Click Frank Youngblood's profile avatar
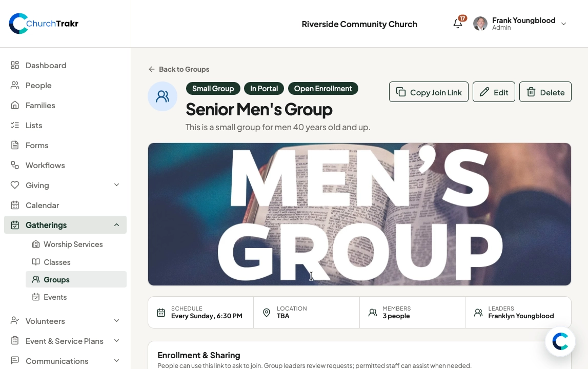 click(480, 24)
